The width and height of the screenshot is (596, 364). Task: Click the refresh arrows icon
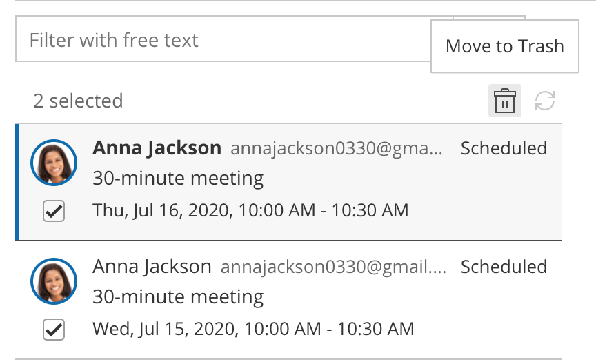coord(545,101)
